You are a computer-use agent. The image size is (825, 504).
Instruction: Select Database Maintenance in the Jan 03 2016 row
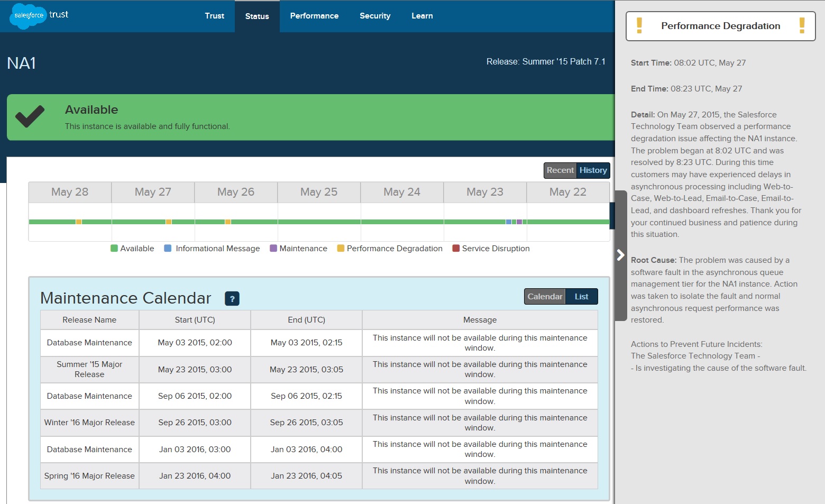89,450
